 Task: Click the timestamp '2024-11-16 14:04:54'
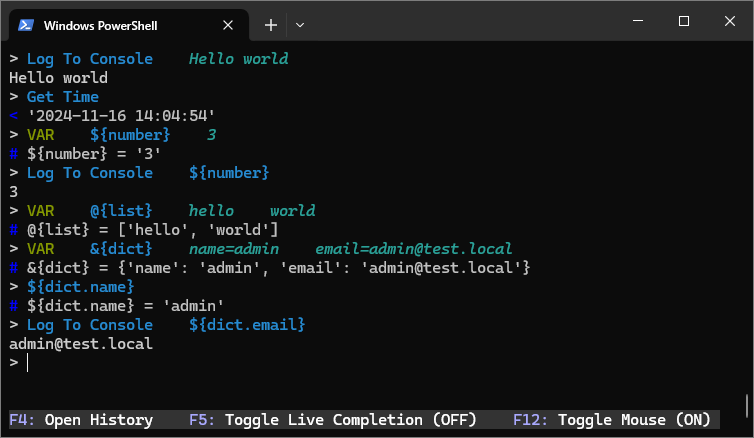coord(121,116)
